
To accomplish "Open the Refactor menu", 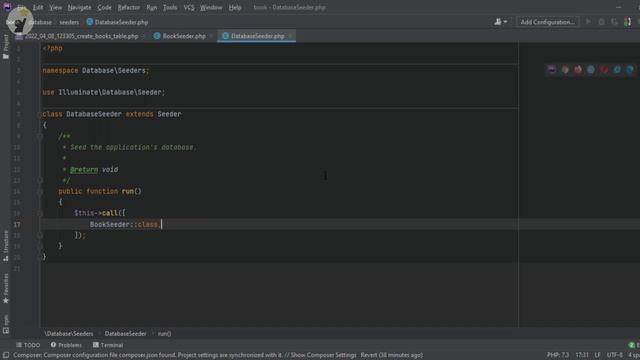I will pos(129,7).
